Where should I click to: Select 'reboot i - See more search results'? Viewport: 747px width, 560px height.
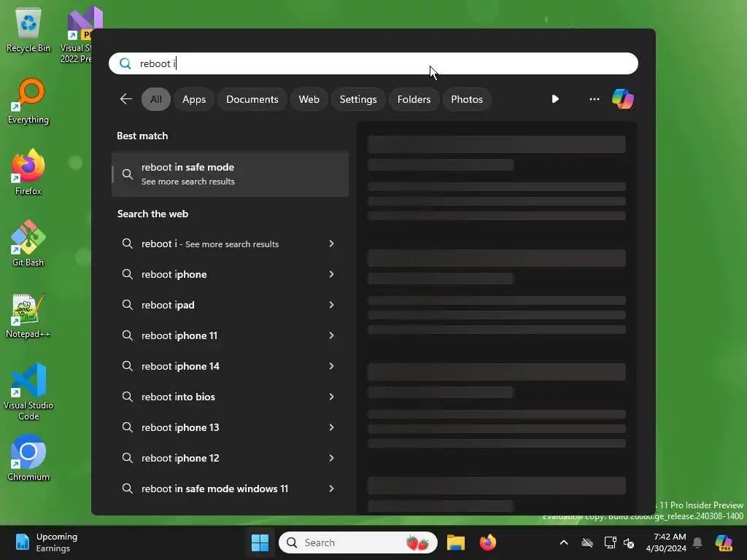(x=230, y=244)
